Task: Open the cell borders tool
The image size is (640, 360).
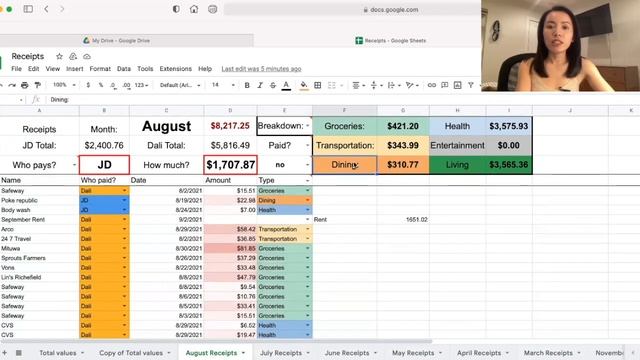Action: click(318, 85)
